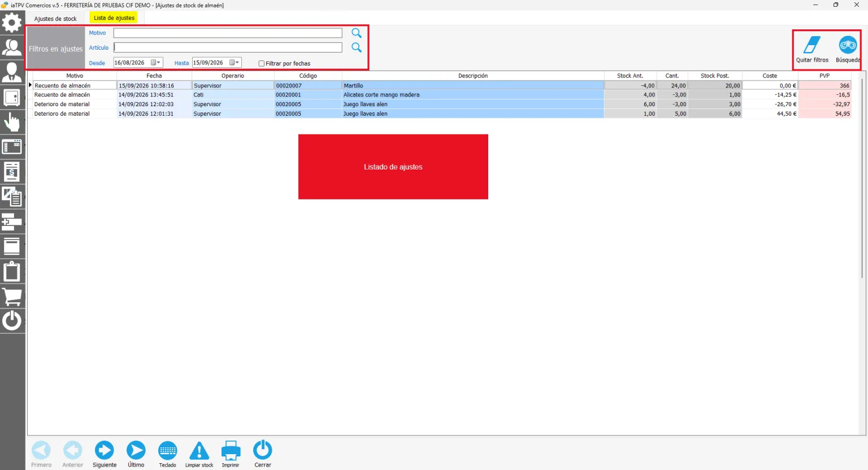Open the Teclado on-screen keyboard
The height and width of the screenshot is (470, 868).
[x=168, y=454]
